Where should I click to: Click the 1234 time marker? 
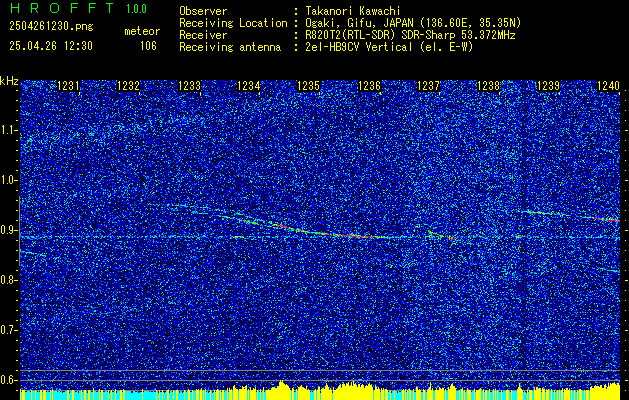pyautogui.click(x=249, y=86)
